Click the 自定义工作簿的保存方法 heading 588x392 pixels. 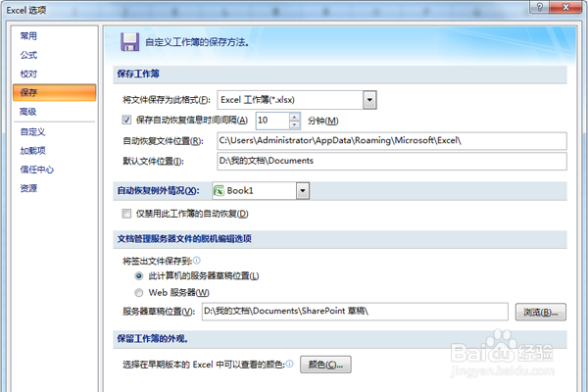click(x=197, y=42)
